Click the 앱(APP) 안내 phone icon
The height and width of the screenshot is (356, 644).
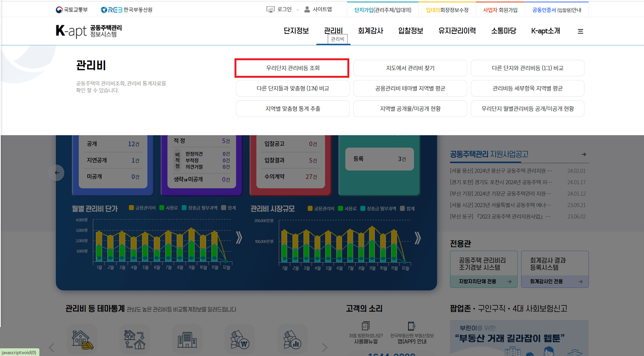[x=411, y=326]
